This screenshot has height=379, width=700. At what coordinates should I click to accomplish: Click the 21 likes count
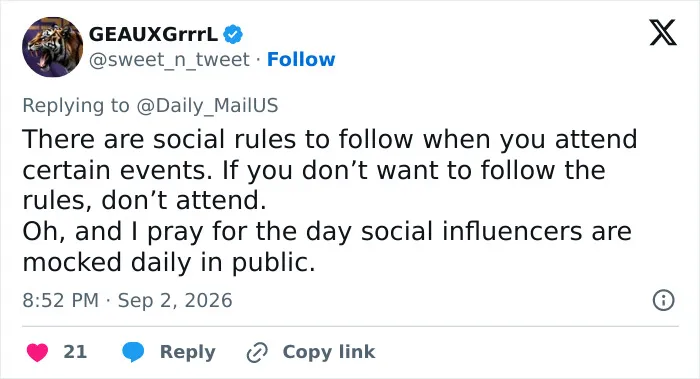click(x=75, y=352)
